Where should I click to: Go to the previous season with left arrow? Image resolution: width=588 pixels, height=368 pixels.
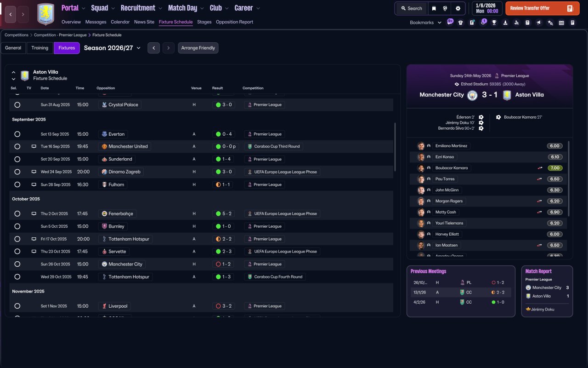pos(153,48)
